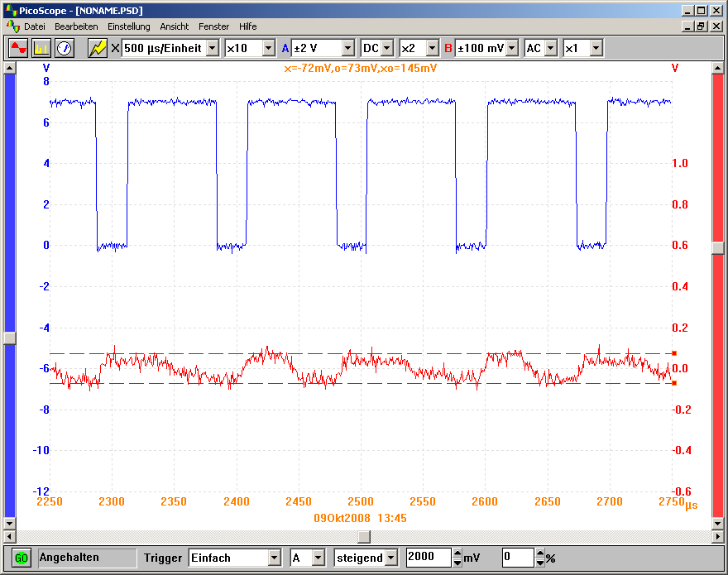This screenshot has height=575, width=728.
Task: Expand channel B x1 multiplier dropdown
Action: (596, 48)
